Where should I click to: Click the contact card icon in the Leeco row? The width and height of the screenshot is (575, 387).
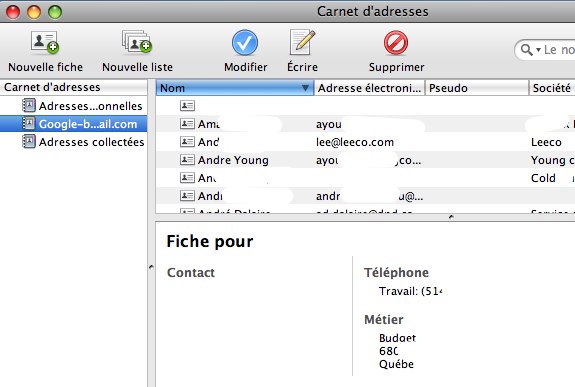187,142
